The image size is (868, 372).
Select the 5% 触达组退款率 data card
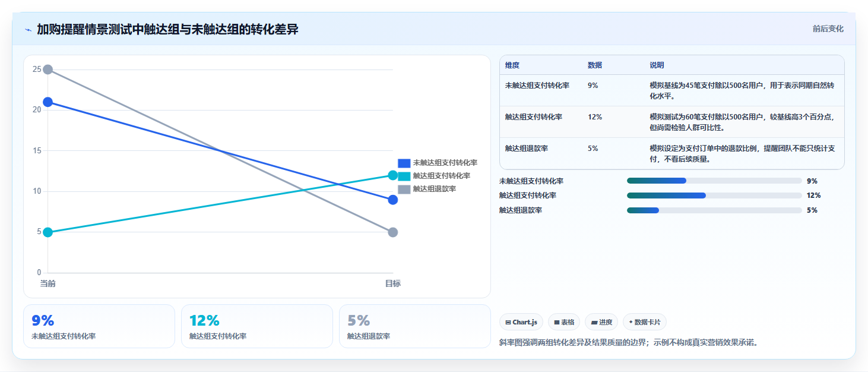pyautogui.click(x=415, y=326)
